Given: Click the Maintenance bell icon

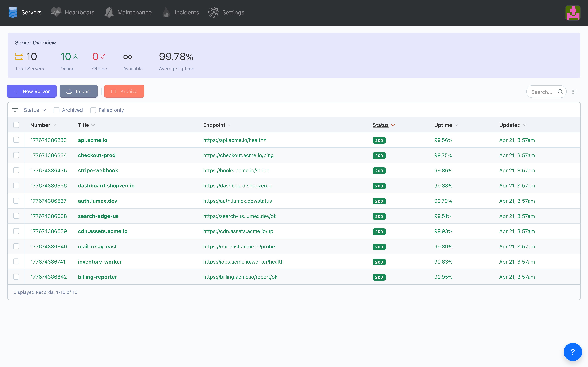Looking at the screenshot, I should (109, 12).
